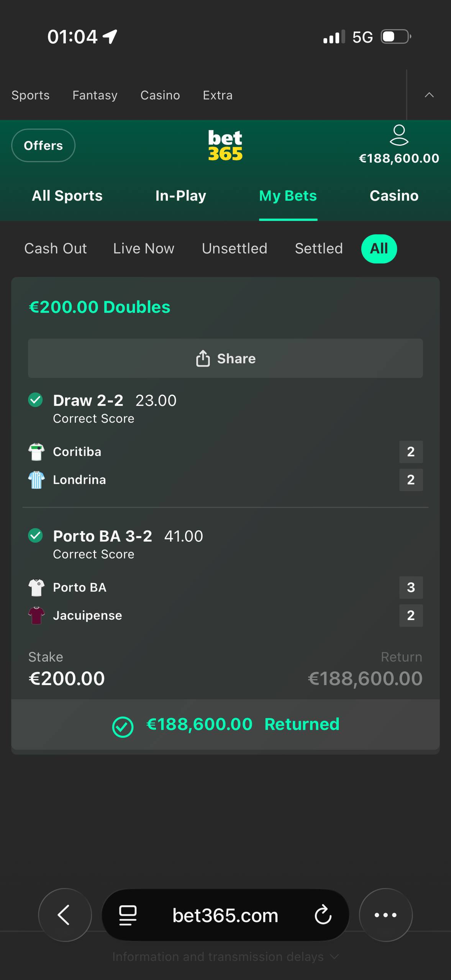Show Unsettled bets only

pyautogui.click(x=235, y=249)
